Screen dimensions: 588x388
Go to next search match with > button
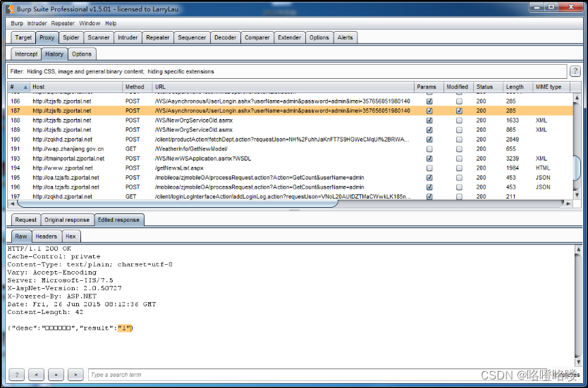click(x=75, y=374)
